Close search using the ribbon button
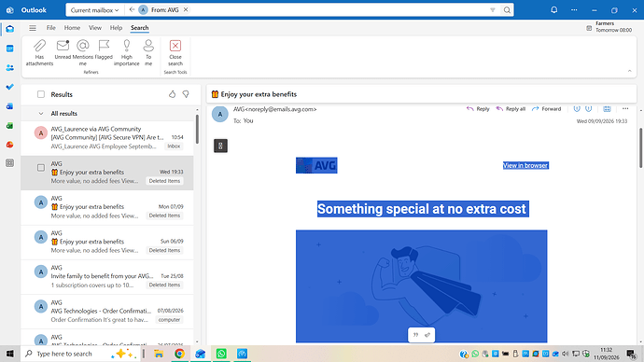Screen dimensions: 644x362 175,52
